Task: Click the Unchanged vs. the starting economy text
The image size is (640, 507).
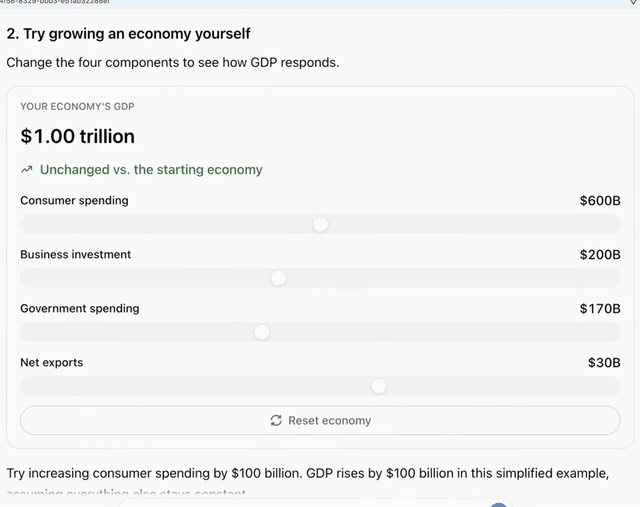Action: [151, 169]
